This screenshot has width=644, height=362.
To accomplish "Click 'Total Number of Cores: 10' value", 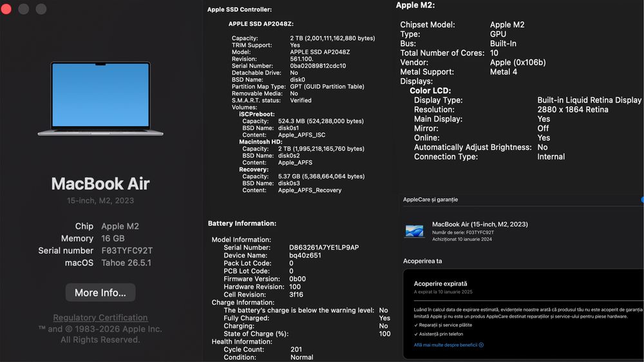I will pos(494,53).
